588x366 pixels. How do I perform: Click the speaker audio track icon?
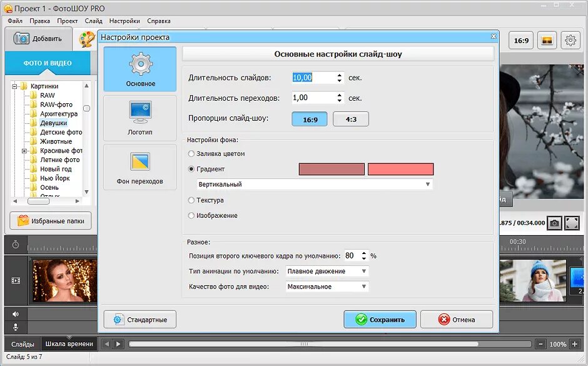tap(16, 314)
